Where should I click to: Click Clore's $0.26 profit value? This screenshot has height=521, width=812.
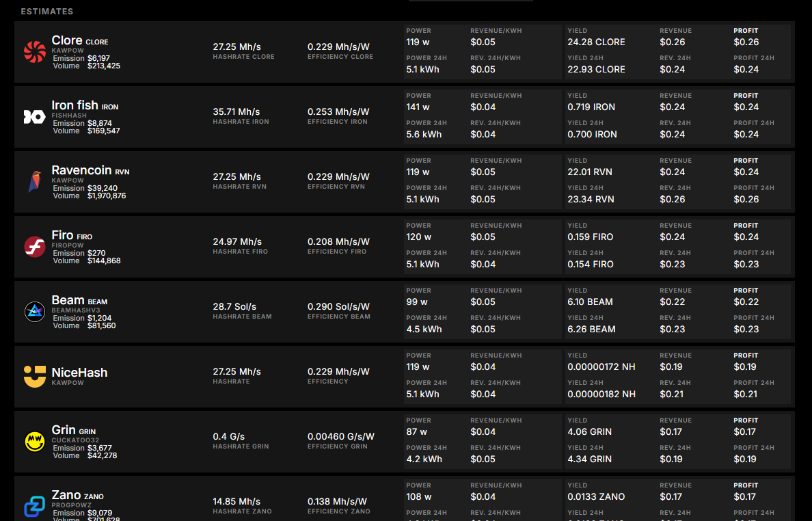[x=746, y=42]
